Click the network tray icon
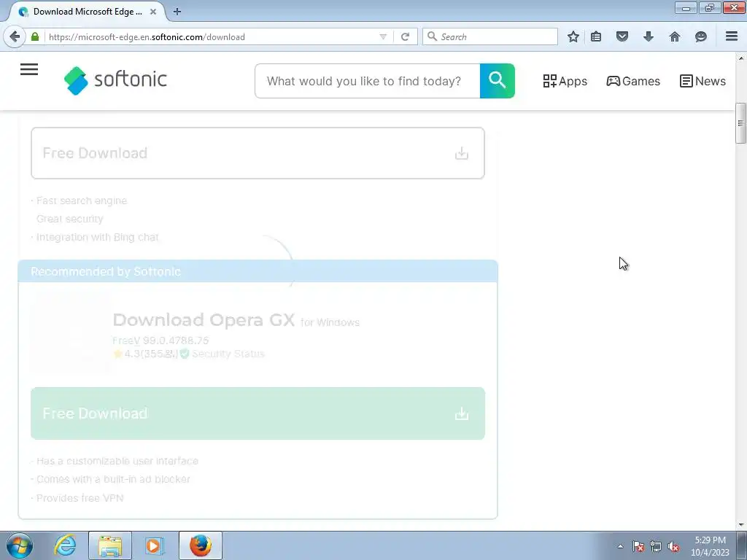747x560 pixels. click(x=656, y=546)
